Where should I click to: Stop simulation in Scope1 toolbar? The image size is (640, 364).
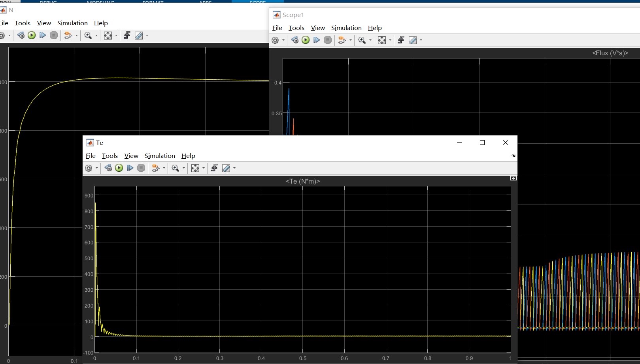point(328,40)
